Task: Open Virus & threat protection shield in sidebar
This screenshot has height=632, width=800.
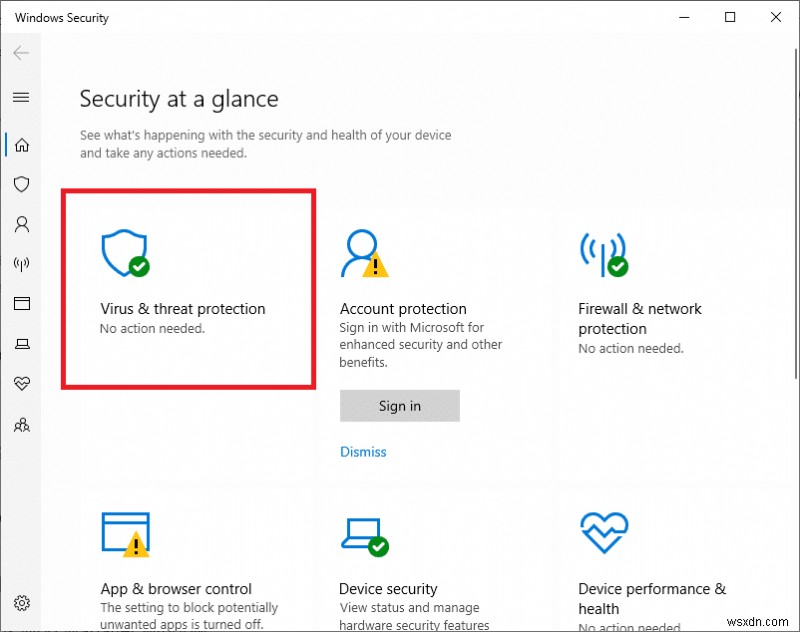Action: point(21,185)
